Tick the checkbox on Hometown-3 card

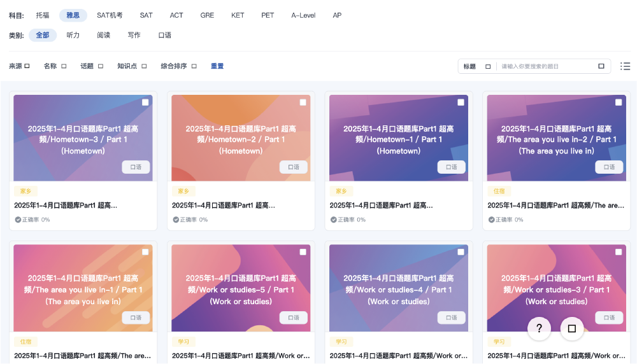coord(145,102)
